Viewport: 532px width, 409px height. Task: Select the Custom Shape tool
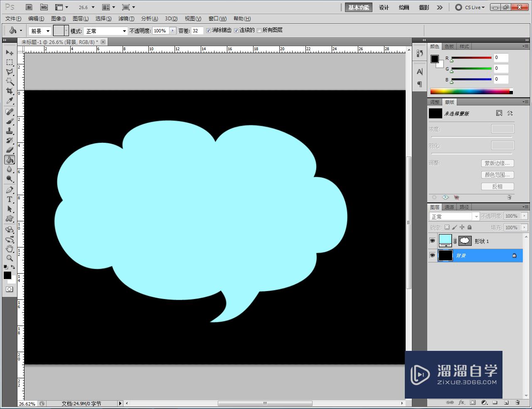tap(10, 218)
